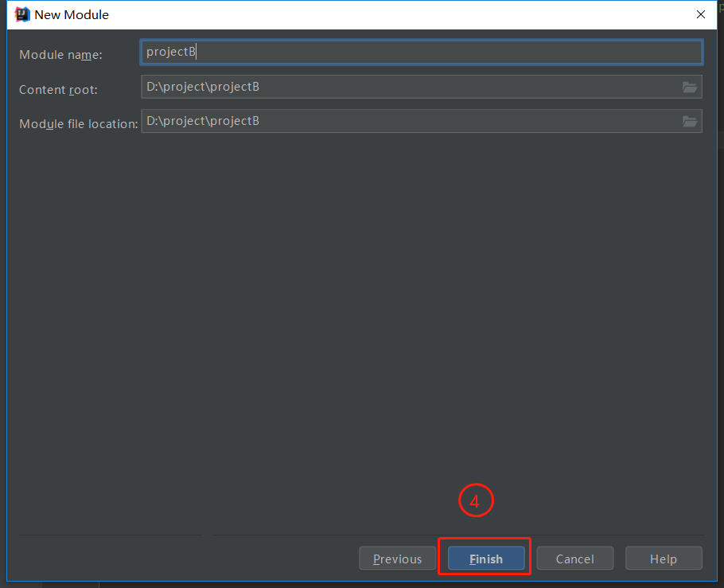Focus the Module name input field
Viewport: 724px width, 588px height.
coord(421,52)
